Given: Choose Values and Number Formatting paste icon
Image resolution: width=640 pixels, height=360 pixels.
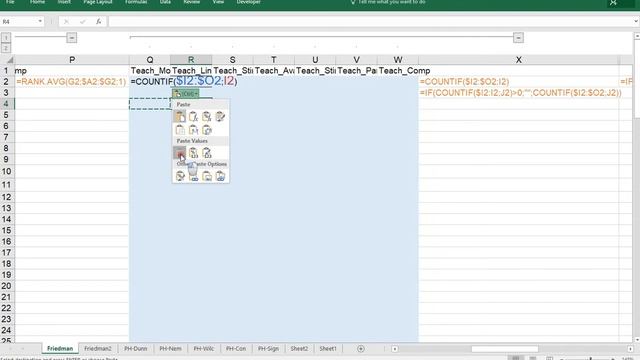Looking at the screenshot, I should coord(193,153).
